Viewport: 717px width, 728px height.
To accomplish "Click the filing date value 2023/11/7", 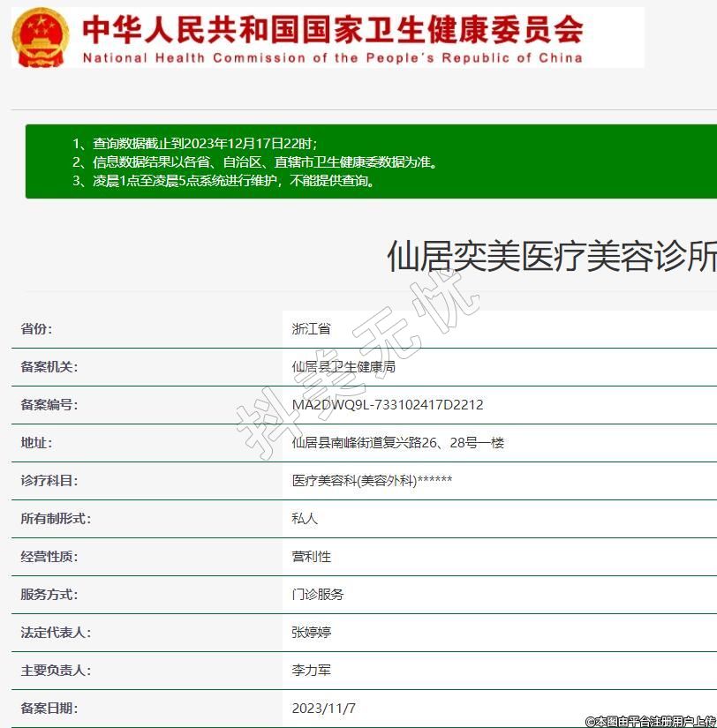I will pos(323,709).
